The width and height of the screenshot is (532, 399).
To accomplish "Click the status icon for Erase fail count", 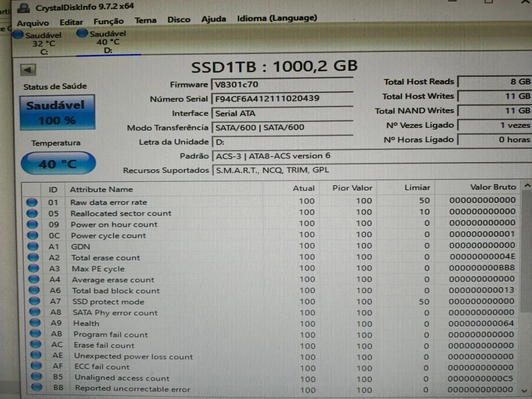I will [36, 345].
